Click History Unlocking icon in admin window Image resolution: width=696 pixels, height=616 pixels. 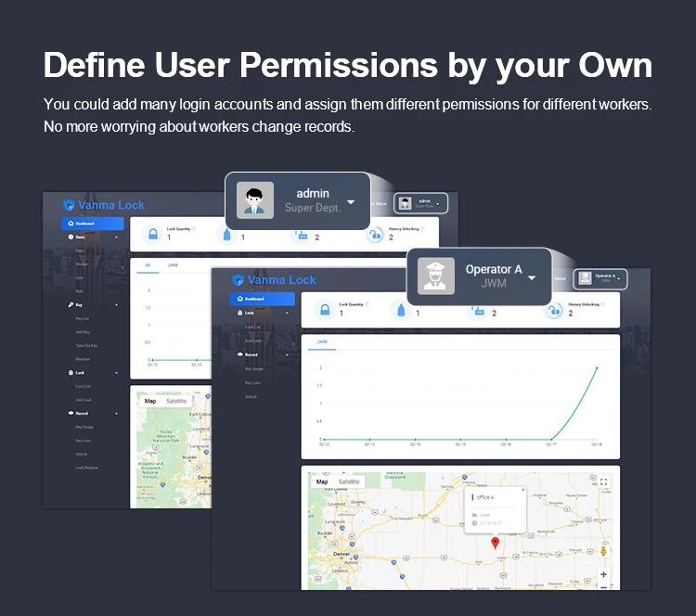coord(376,234)
